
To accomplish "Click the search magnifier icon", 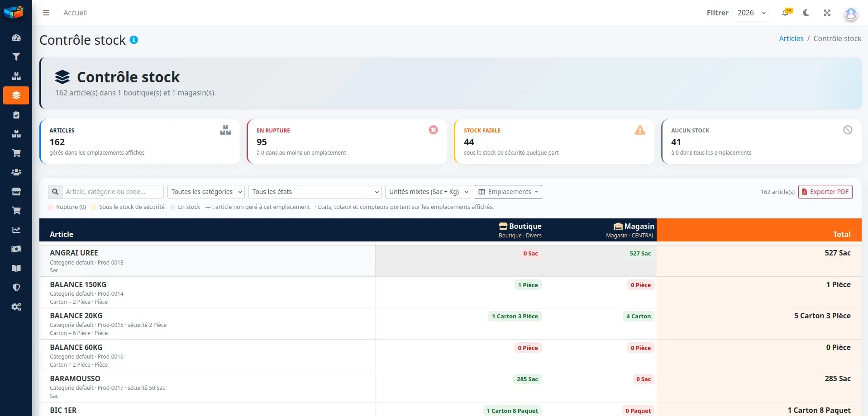I will point(55,192).
